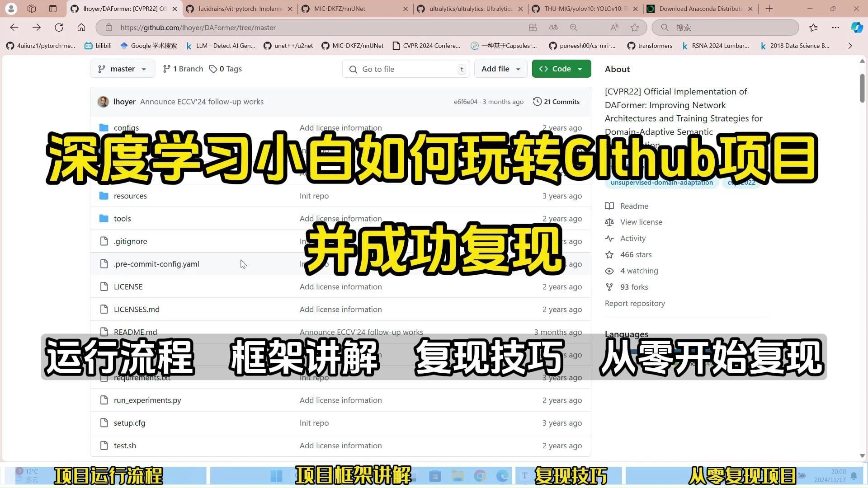
Task: Open the Add file dropdown
Action: [x=500, y=69]
